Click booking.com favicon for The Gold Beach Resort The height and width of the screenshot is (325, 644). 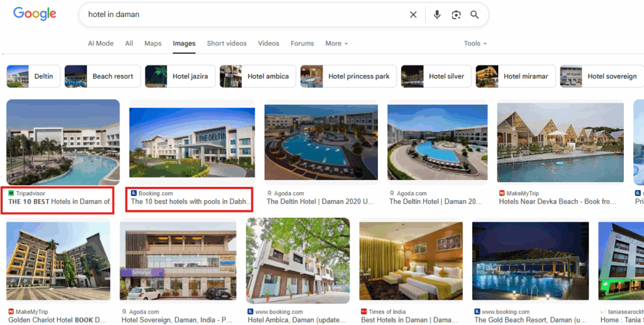click(x=477, y=312)
